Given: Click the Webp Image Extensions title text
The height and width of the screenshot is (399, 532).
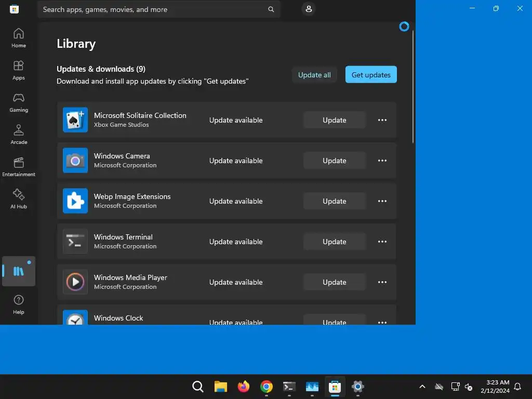Looking at the screenshot, I should (132, 196).
